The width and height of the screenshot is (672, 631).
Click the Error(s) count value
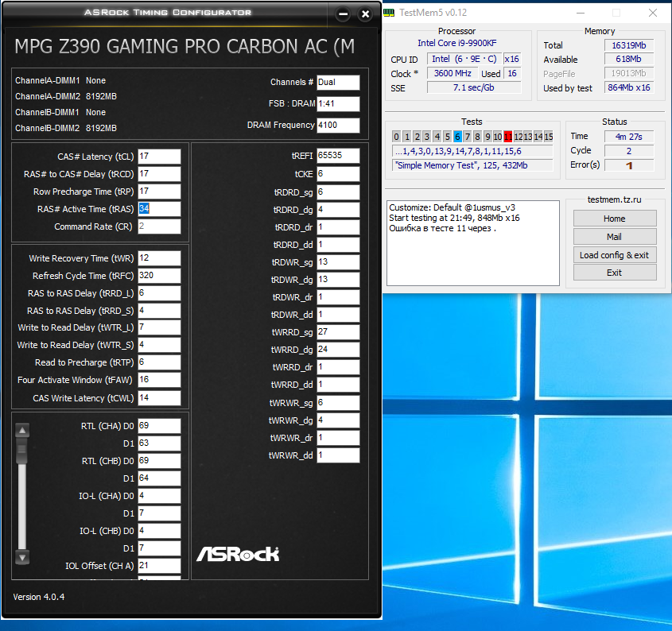coord(629,165)
